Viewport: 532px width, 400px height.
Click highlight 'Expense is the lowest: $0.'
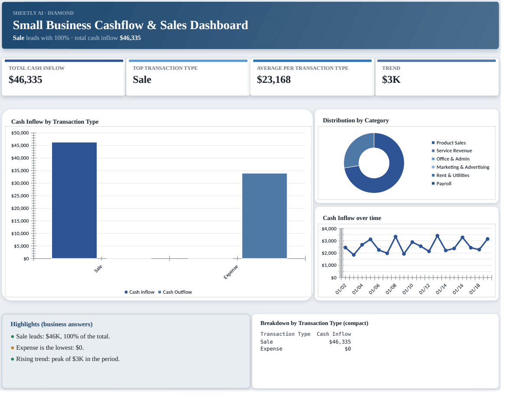(47, 348)
